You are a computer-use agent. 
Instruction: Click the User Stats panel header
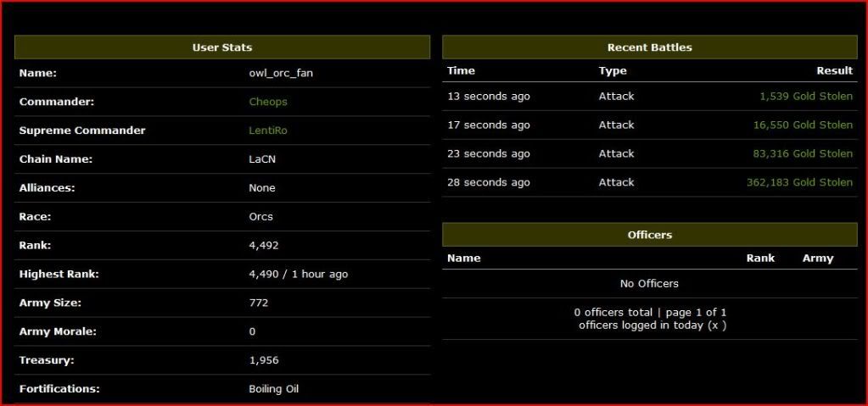(222, 47)
